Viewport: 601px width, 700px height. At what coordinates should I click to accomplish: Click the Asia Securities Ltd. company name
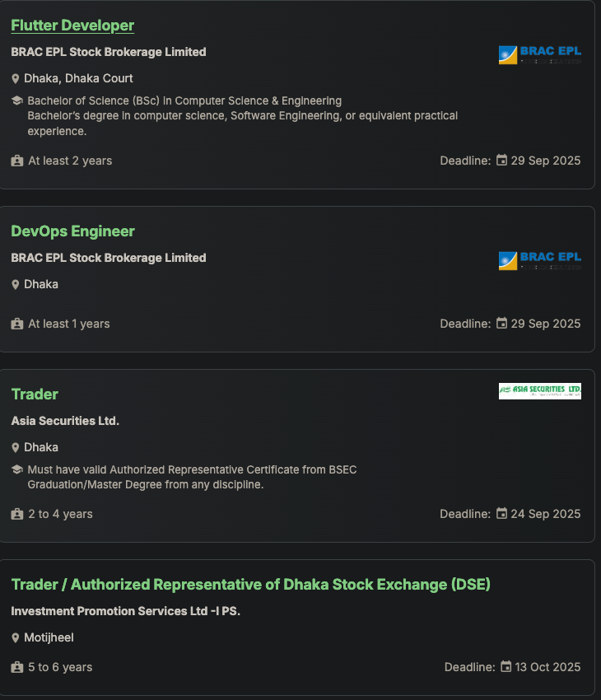[x=65, y=421]
